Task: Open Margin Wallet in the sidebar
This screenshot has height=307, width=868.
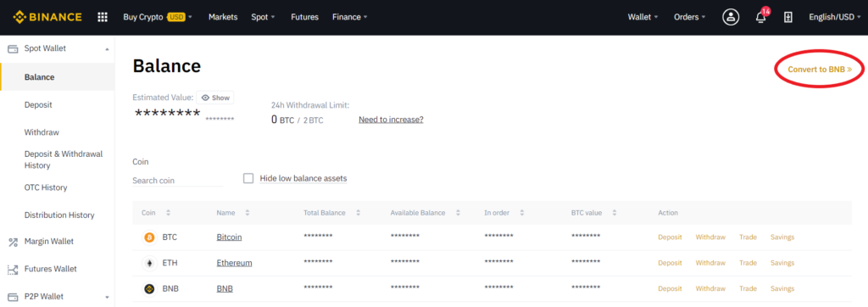Action: [48, 242]
